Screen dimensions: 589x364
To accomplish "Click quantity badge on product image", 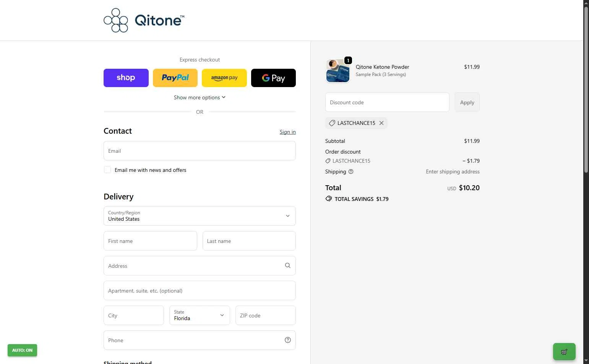I will tap(348, 60).
